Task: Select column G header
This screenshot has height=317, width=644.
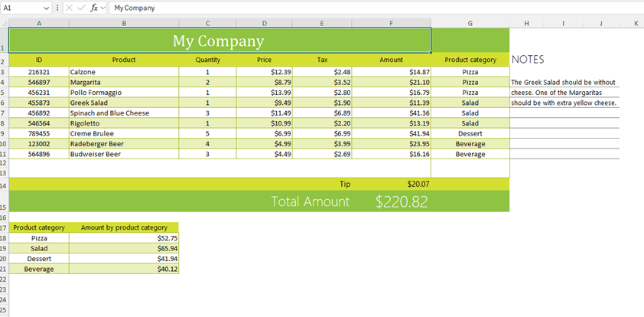Action: pyautogui.click(x=470, y=24)
